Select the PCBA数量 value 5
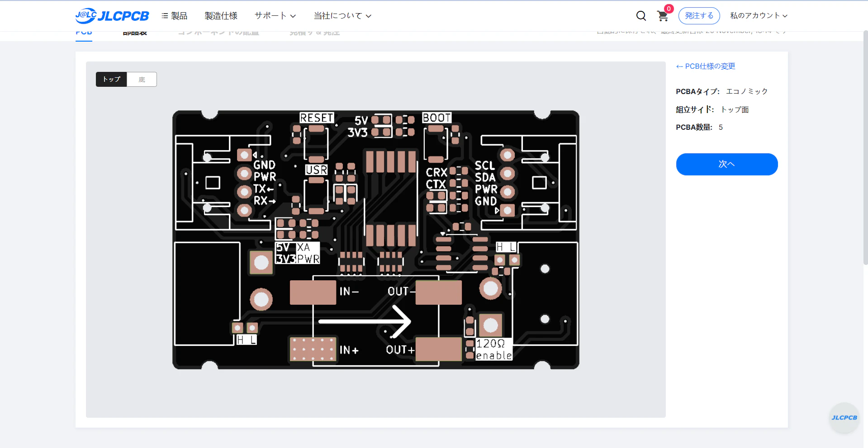Viewport: 868px width, 448px height. tap(721, 127)
